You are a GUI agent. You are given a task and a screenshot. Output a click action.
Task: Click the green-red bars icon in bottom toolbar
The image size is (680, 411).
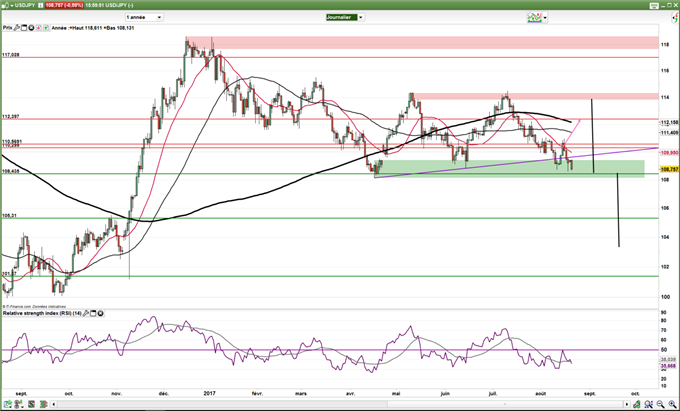click(x=44, y=404)
